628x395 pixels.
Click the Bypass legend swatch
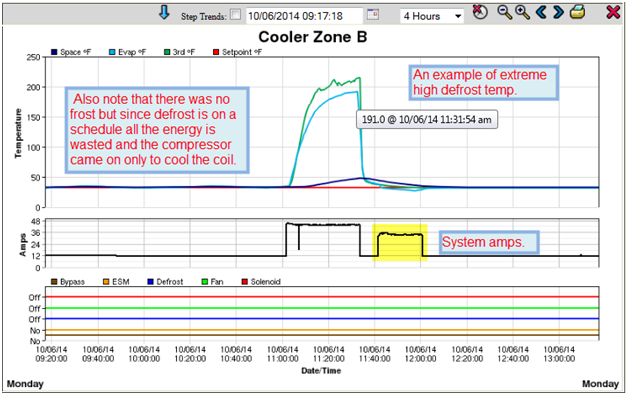[x=54, y=282]
